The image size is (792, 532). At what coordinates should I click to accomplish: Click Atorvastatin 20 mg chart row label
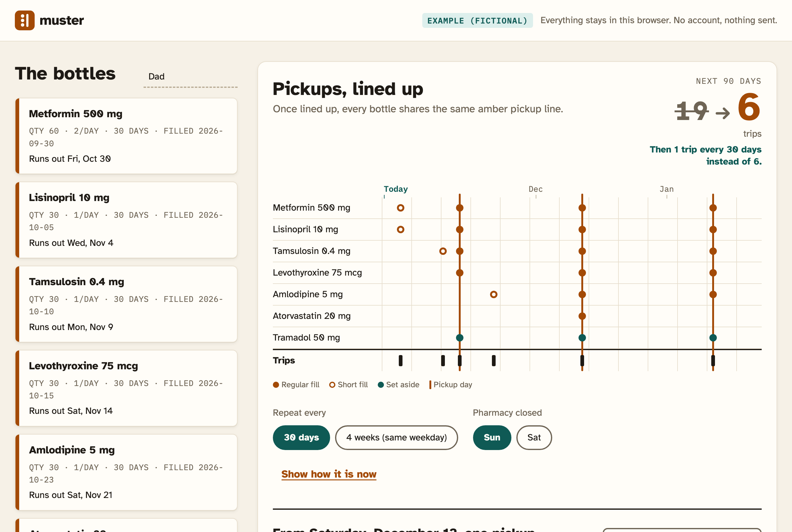point(312,316)
